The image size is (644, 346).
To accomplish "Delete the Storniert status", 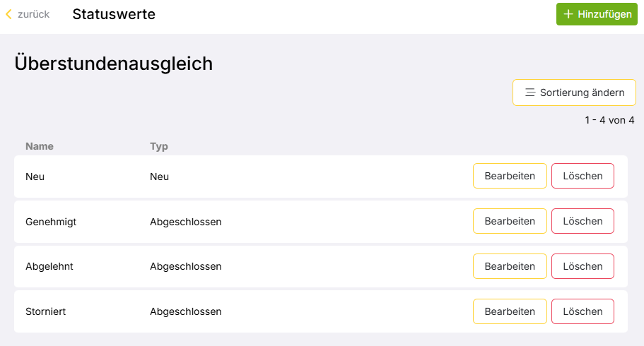I will point(582,311).
